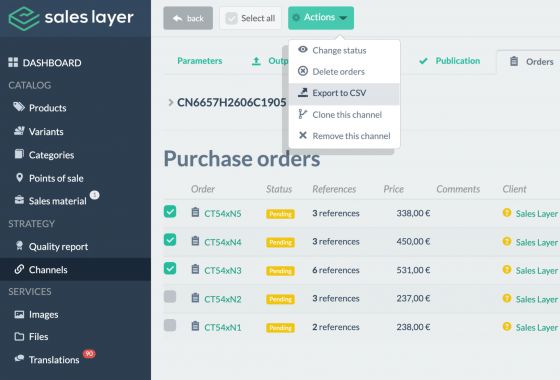Click the Output upload arrow icon

point(256,61)
